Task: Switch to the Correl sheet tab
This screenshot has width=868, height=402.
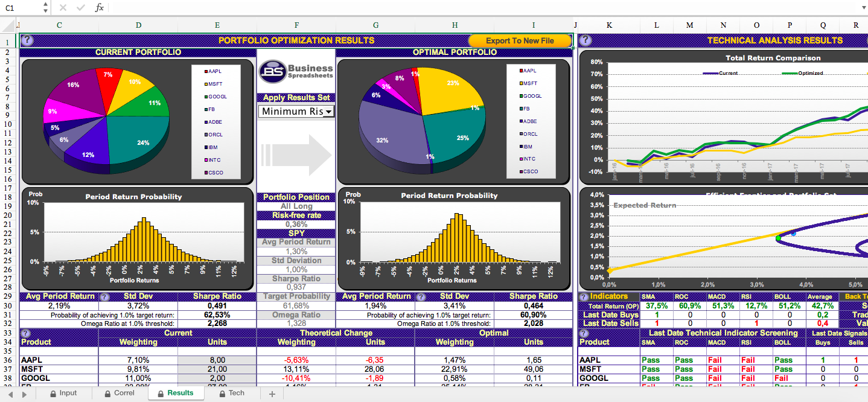Action: [120, 393]
